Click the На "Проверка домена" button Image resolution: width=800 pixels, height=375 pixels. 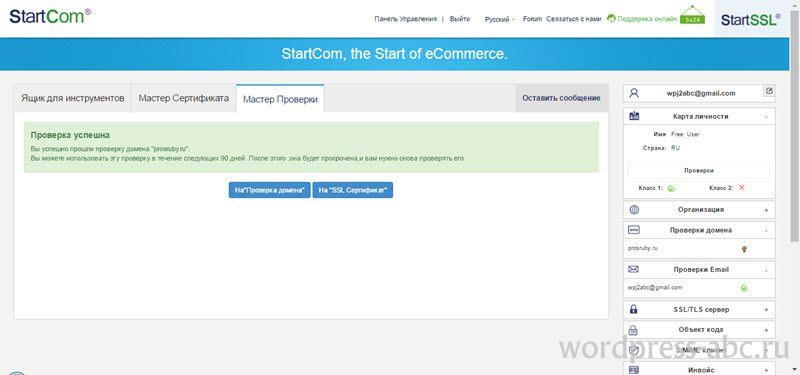pos(269,190)
